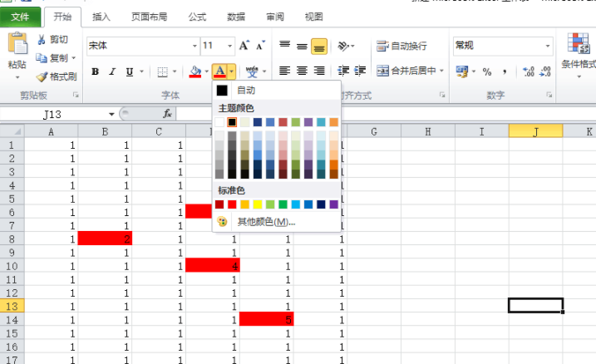Screen dimensions: 596x364
Task: Click the increase font size icon
Action: coord(244,46)
